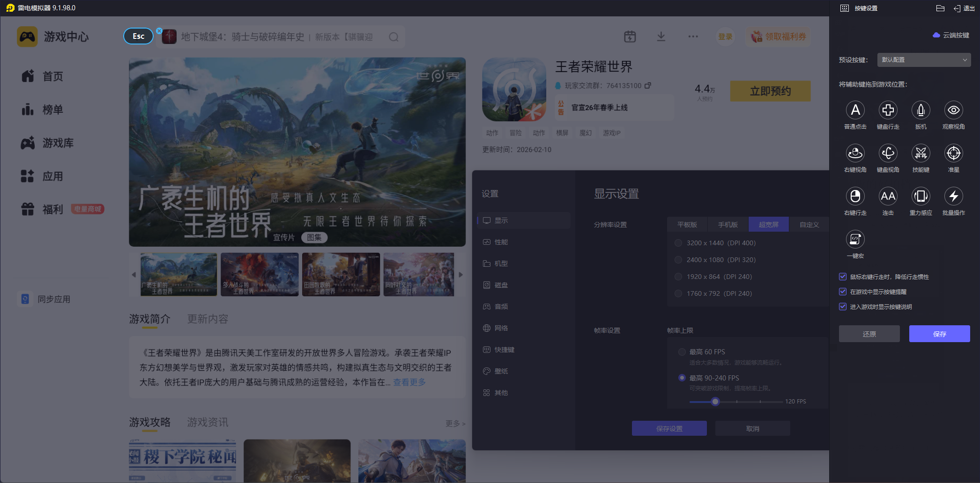Click 取消 in settings dialog
The height and width of the screenshot is (483, 980).
753,428
